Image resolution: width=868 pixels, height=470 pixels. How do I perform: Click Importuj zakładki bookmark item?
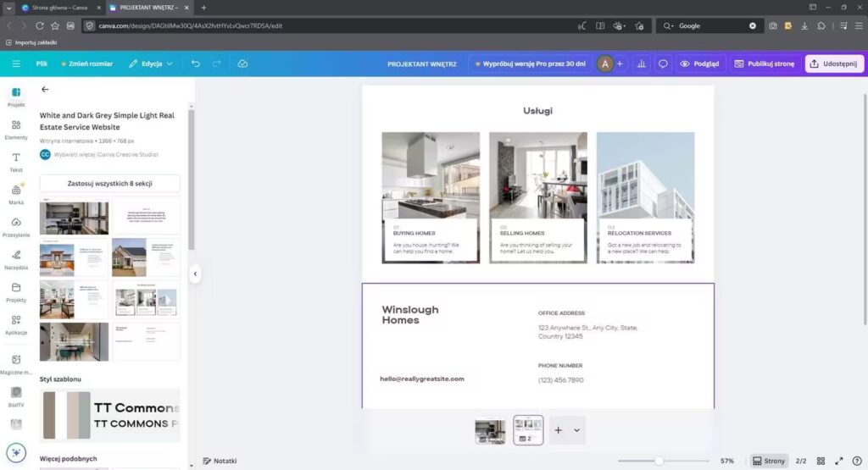point(31,42)
